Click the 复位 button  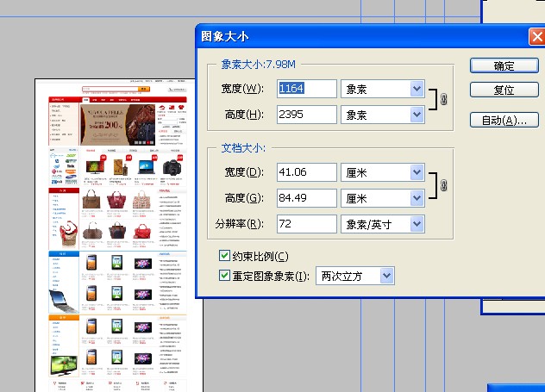point(504,90)
